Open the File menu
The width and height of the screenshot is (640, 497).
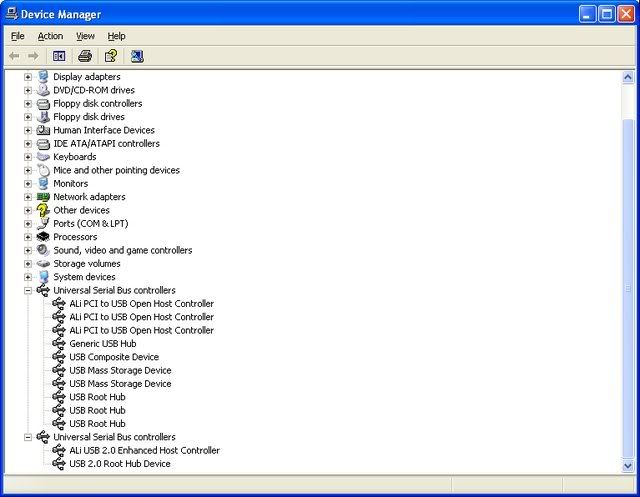17,36
